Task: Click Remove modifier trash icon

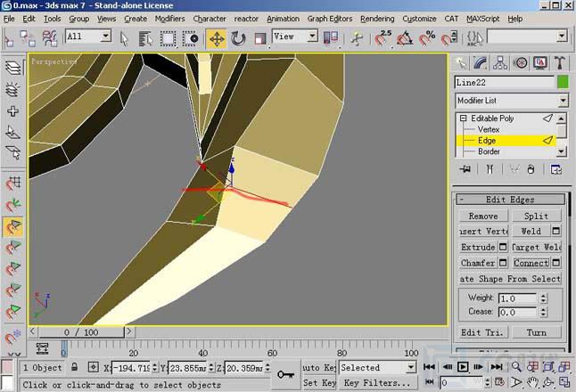Action: [x=531, y=169]
